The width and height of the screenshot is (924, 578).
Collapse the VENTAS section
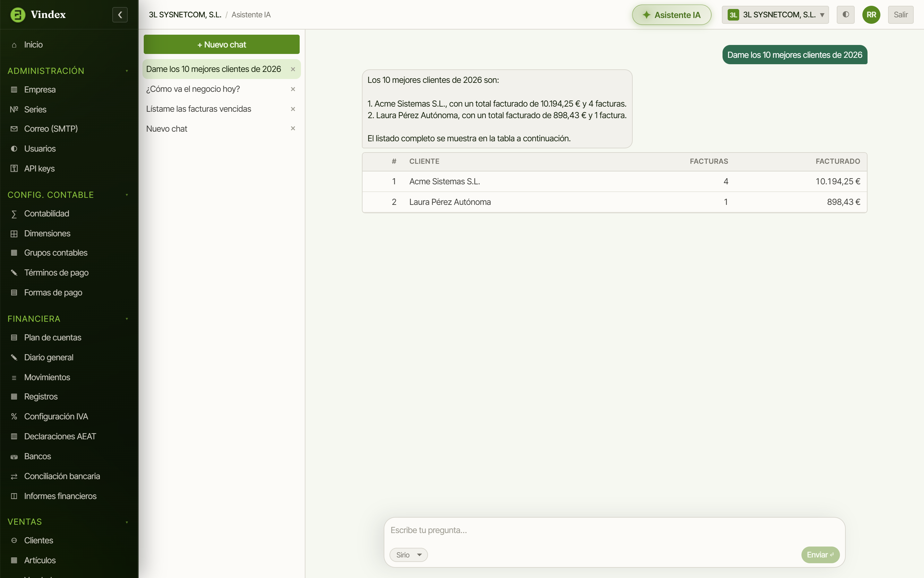127,522
